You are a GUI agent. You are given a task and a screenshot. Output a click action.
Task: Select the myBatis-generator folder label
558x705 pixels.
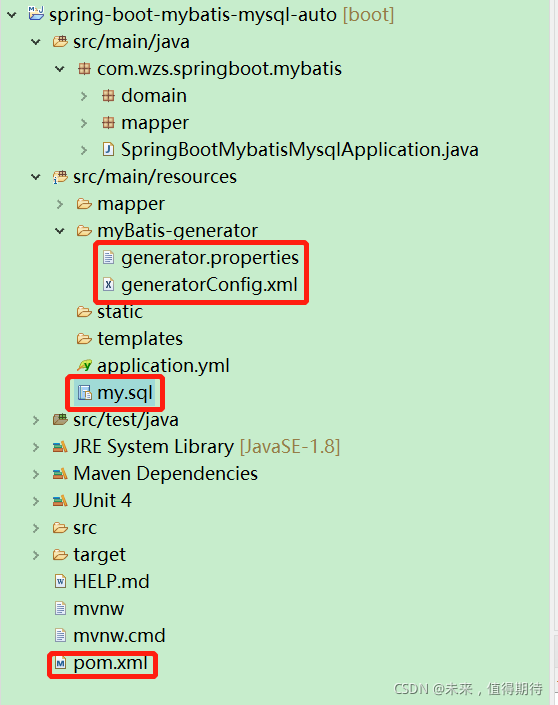point(178,231)
